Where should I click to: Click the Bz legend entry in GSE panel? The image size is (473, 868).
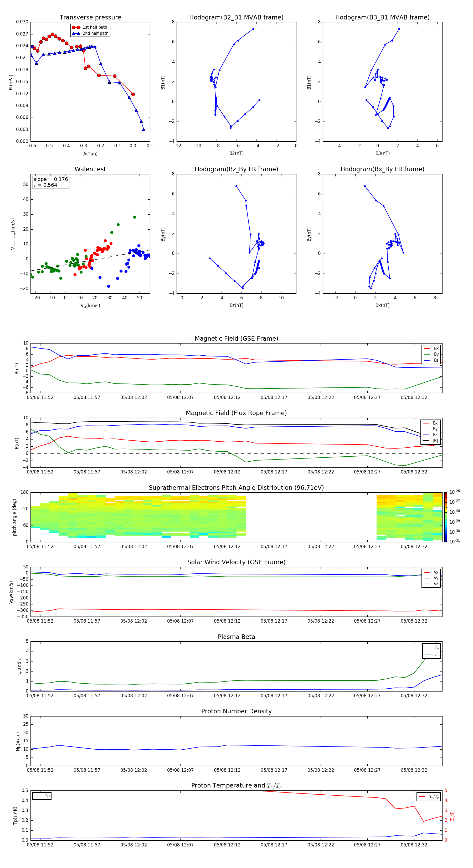(x=431, y=360)
